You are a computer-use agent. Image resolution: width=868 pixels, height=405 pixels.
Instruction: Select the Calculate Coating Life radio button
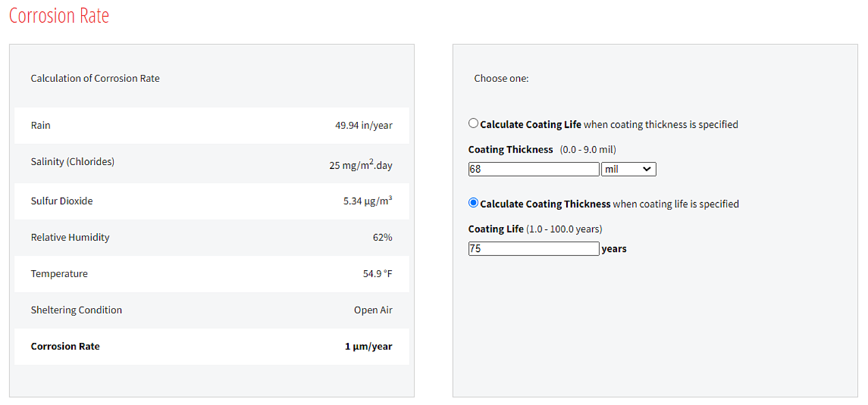pos(473,124)
